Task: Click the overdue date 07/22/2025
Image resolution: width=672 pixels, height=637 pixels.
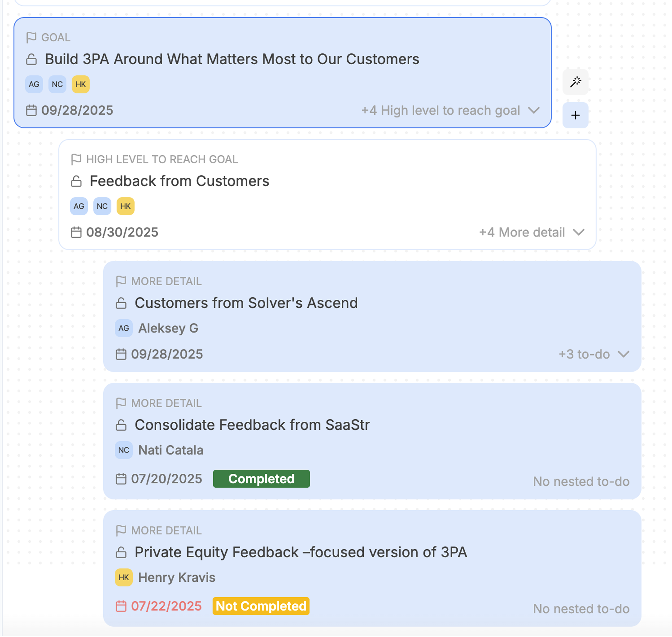Action: [166, 606]
